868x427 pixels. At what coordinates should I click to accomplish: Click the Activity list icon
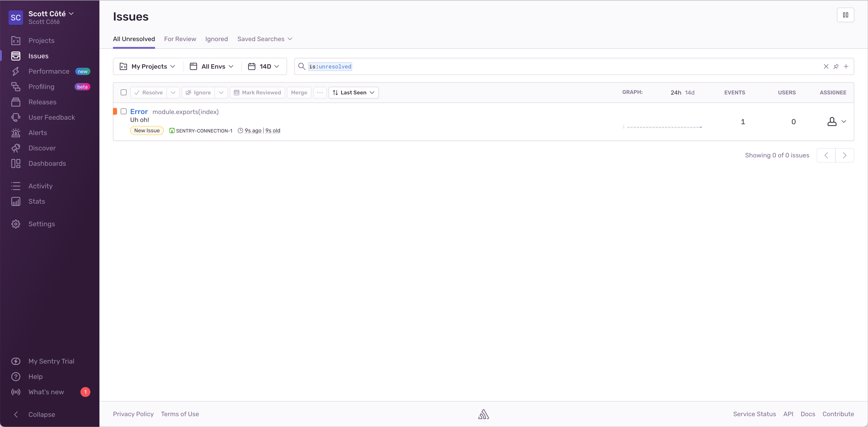(16, 186)
